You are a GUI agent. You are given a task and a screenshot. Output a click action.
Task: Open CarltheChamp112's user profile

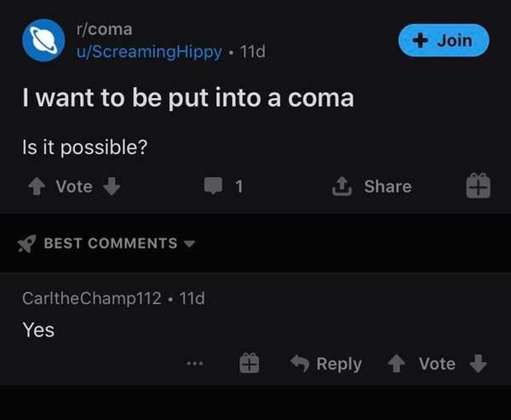pos(92,298)
